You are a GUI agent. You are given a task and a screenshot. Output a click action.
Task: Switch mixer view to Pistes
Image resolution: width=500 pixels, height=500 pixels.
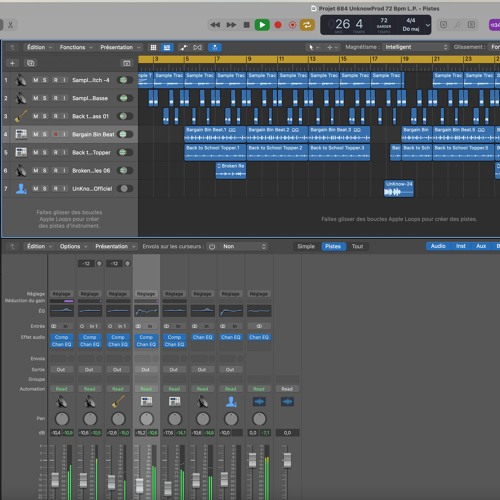click(x=333, y=246)
